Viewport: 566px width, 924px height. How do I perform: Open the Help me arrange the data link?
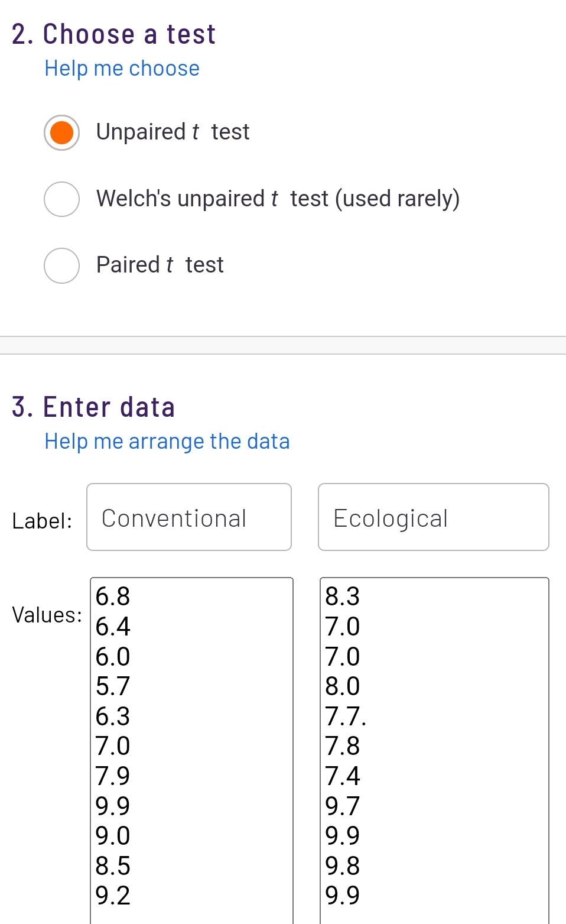click(167, 442)
